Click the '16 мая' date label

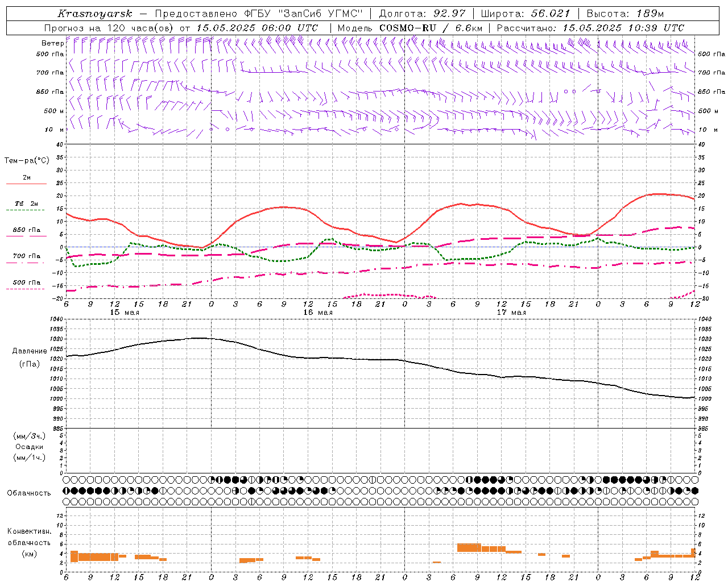pyautogui.click(x=318, y=313)
